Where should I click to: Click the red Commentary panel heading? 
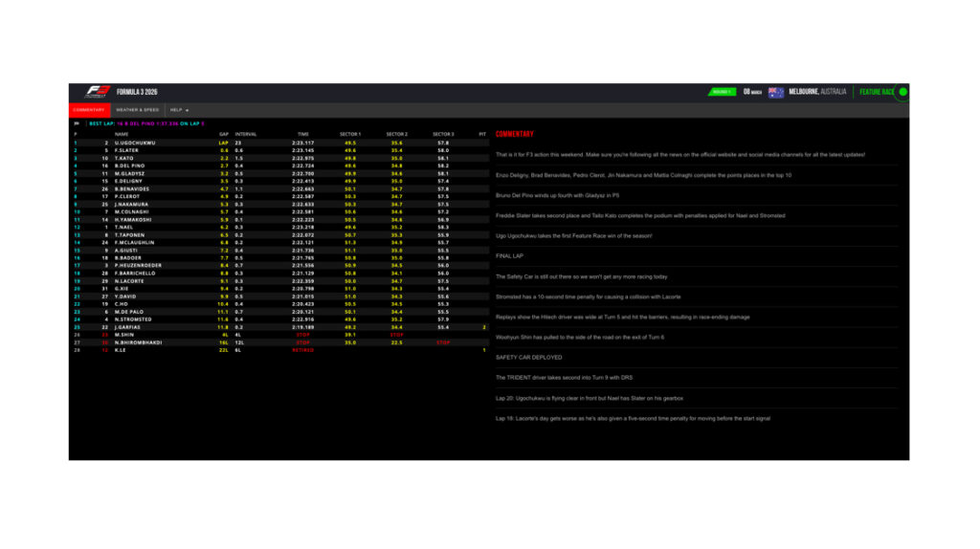[x=514, y=134]
